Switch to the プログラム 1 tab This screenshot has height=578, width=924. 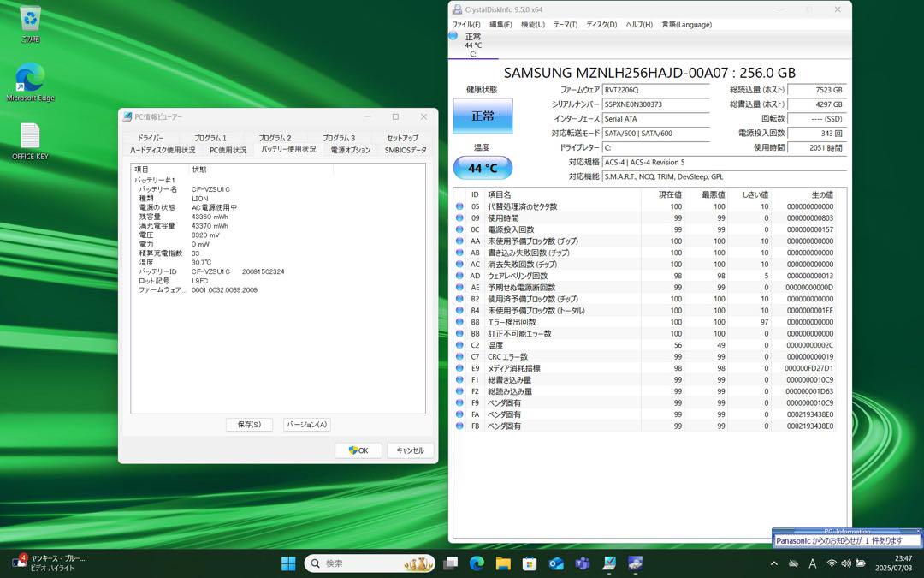pos(210,138)
